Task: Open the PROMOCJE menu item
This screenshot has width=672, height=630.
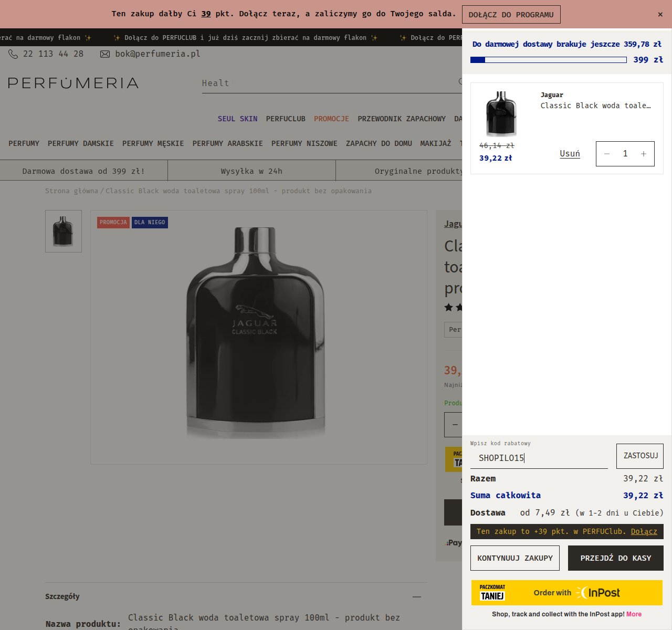Action: pyautogui.click(x=332, y=119)
